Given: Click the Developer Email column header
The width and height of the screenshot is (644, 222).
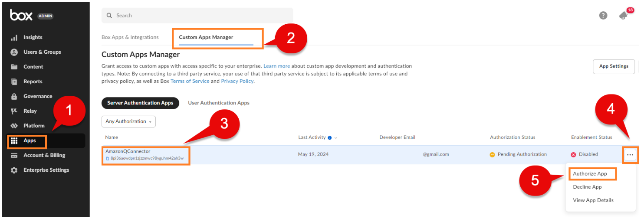Looking at the screenshot, I should tap(398, 137).
